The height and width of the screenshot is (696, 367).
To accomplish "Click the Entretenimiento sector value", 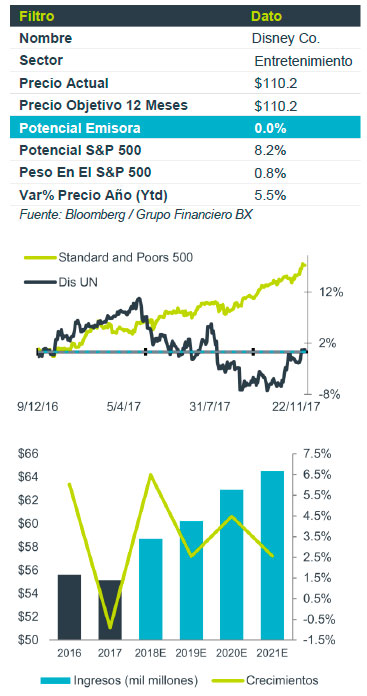I will pos(304,61).
